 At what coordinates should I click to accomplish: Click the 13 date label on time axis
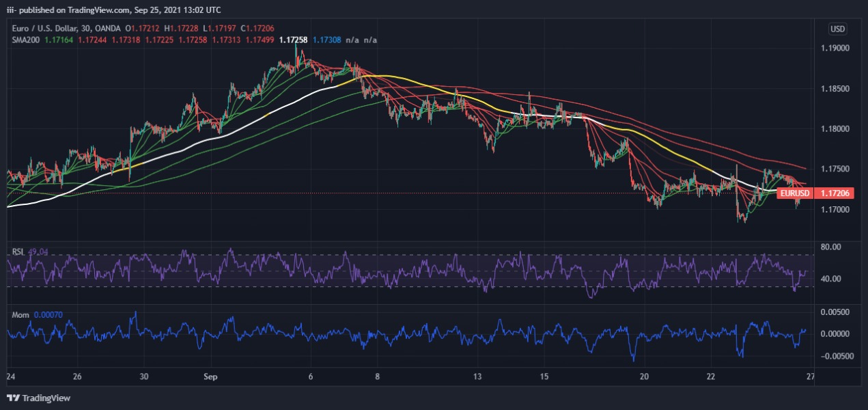coord(477,377)
